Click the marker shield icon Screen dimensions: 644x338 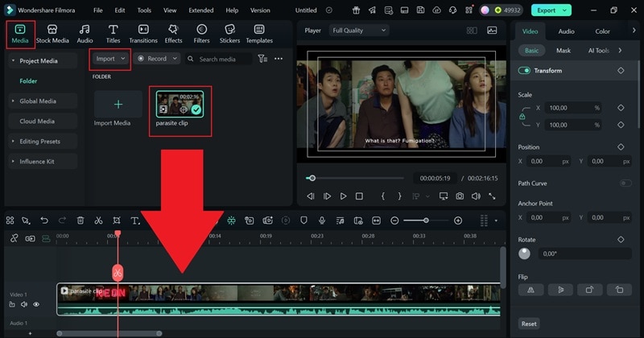(x=303, y=221)
